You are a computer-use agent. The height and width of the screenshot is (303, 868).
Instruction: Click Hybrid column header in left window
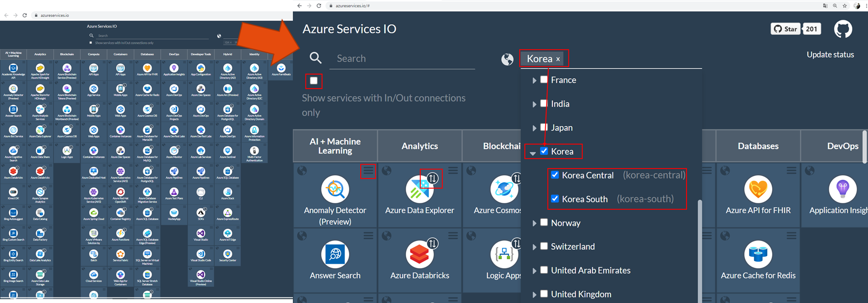228,54
